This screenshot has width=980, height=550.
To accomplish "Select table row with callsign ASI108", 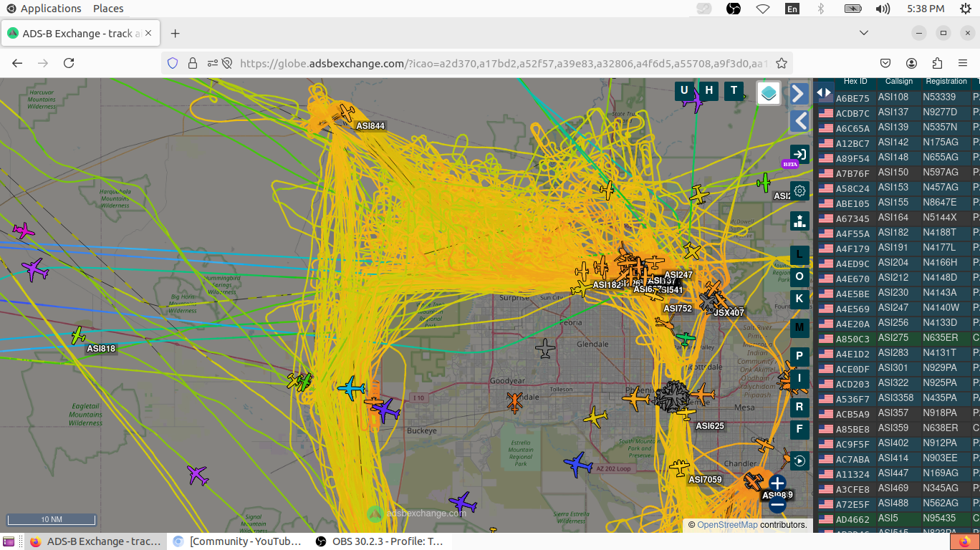I will (897, 97).
